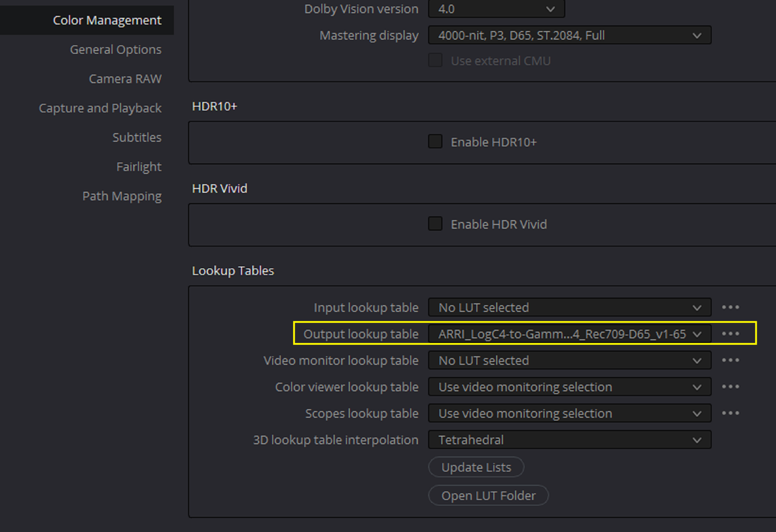This screenshot has height=532, width=776.
Task: Click Open LUT Folder button
Action: 489,495
